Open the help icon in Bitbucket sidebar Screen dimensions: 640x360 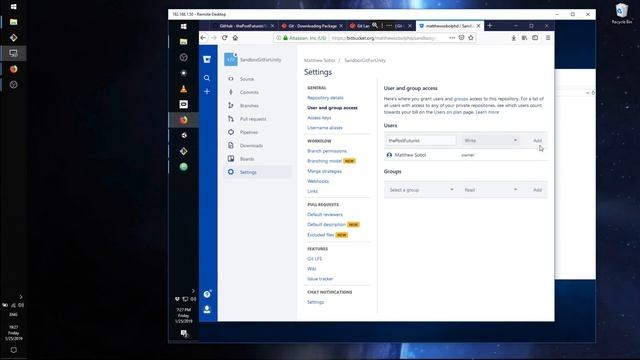(x=207, y=294)
